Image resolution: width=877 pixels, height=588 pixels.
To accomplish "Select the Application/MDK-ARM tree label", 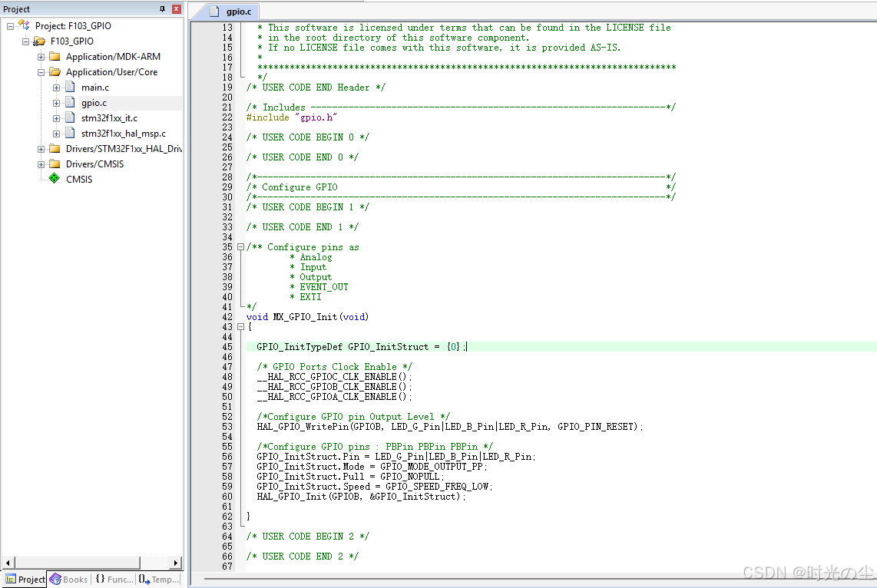I will 113,57.
